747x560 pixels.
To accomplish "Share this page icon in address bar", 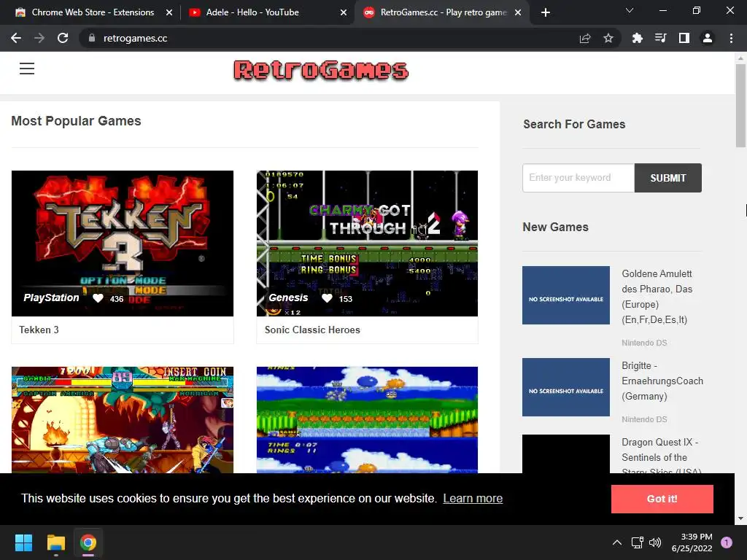I will coord(585,38).
